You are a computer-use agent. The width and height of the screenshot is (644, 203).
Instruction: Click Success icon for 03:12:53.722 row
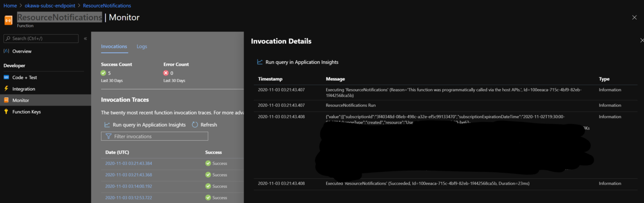coord(208,197)
